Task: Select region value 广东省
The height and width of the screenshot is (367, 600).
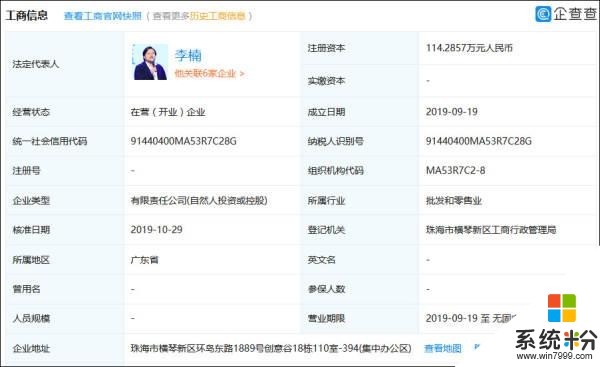Action: tap(145, 260)
